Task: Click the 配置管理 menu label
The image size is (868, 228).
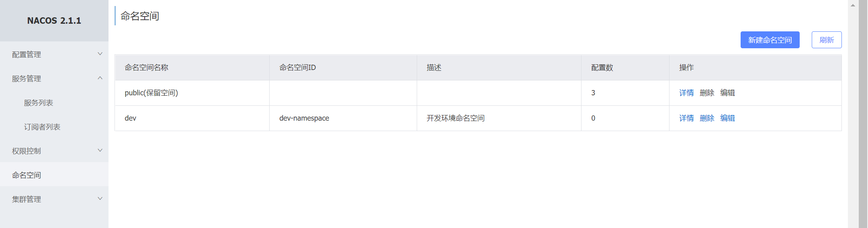Action: click(27, 54)
